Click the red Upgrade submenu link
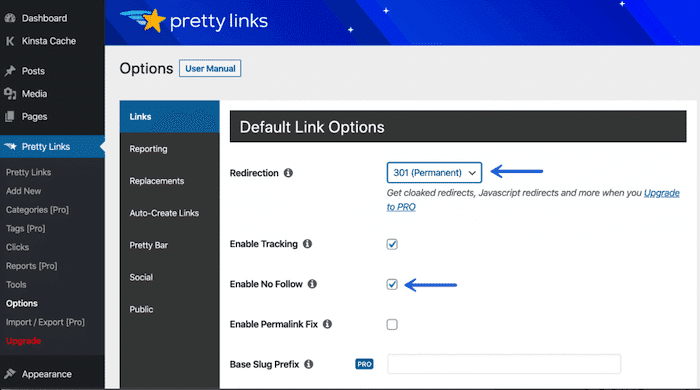 (x=23, y=341)
